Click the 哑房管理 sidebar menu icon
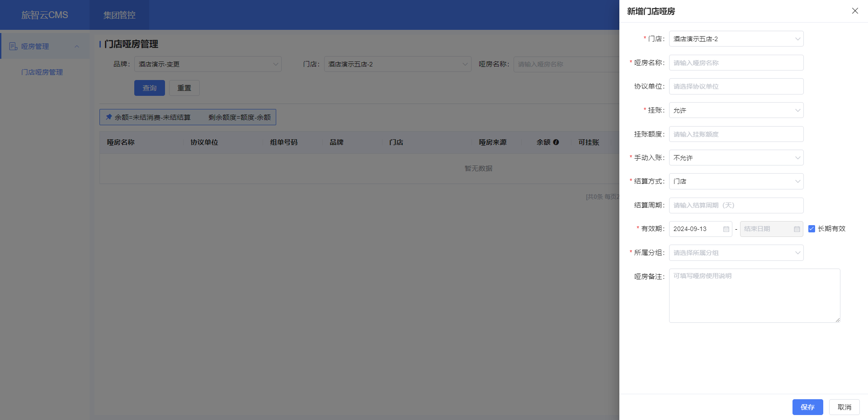This screenshot has height=420, width=868. coord(13,46)
